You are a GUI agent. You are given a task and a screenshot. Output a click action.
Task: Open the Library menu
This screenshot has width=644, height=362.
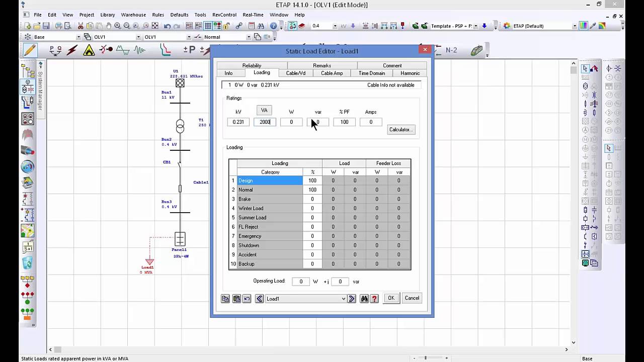(108, 15)
